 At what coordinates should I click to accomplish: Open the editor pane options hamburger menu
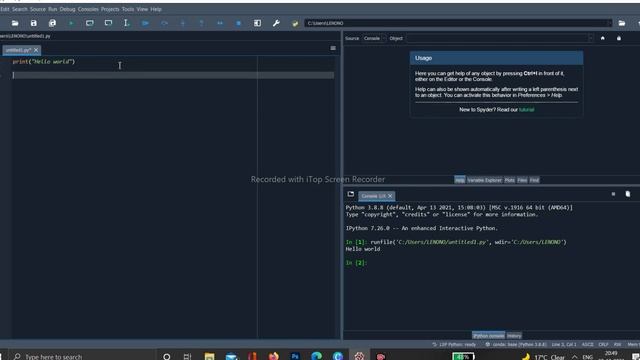[333, 48]
